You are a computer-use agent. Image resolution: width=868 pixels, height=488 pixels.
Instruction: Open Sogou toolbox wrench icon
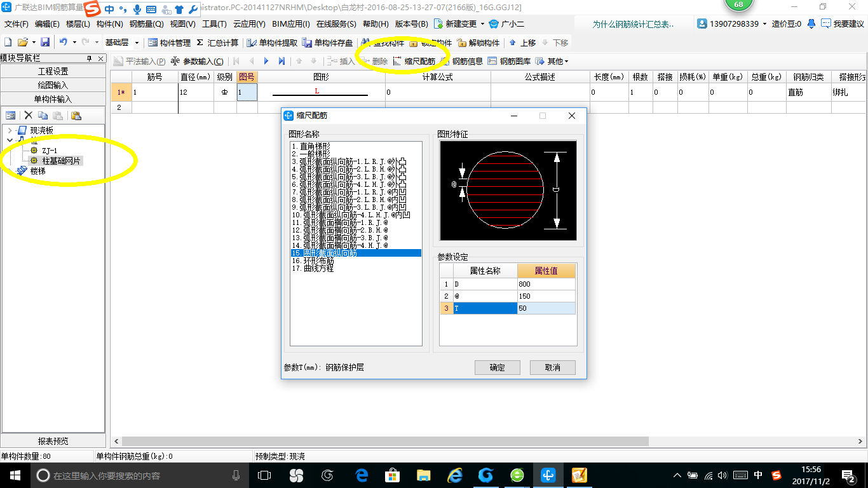point(193,10)
